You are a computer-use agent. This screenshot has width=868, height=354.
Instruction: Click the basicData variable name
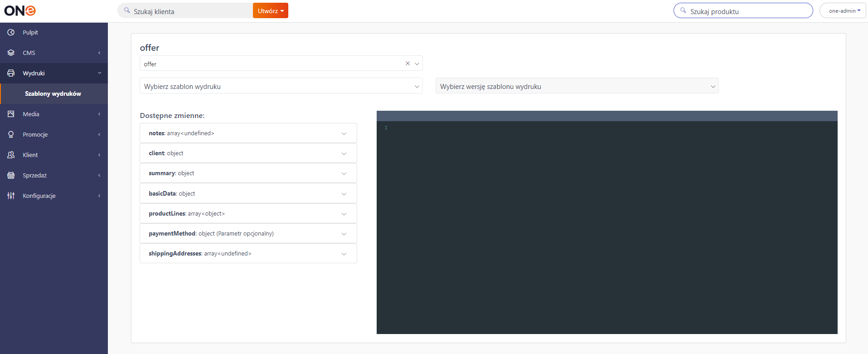coord(162,193)
